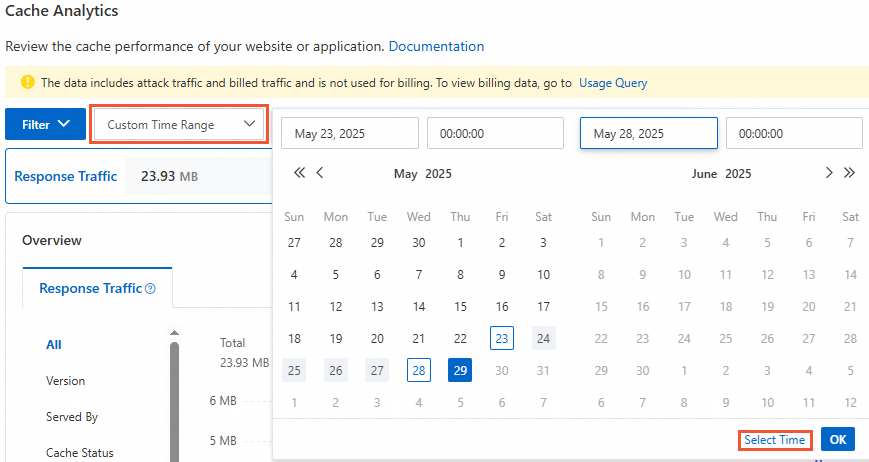Select All in the dimension list
This screenshot has height=462, width=869.
coord(54,345)
